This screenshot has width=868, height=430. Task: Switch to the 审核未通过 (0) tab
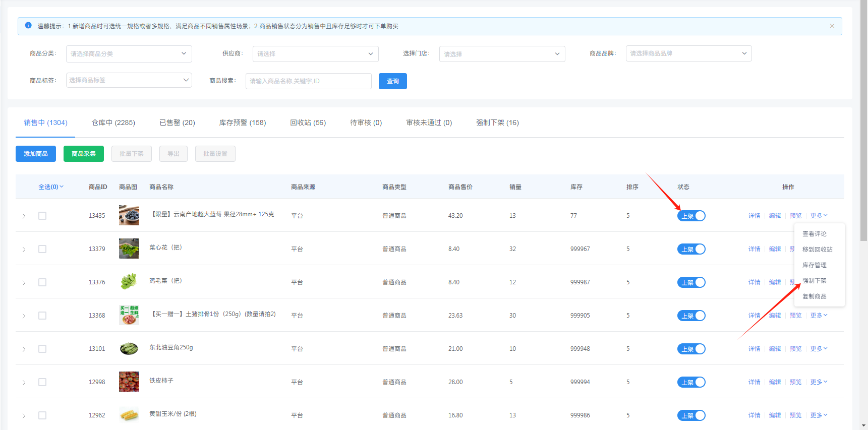click(429, 122)
